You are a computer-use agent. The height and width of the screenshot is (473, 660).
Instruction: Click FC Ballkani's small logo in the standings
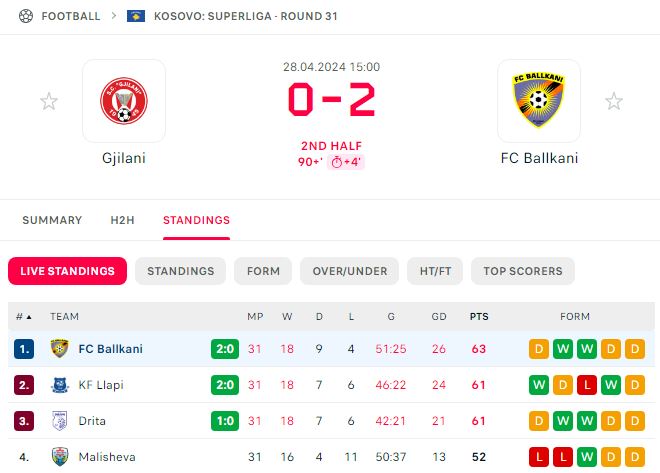(59, 348)
